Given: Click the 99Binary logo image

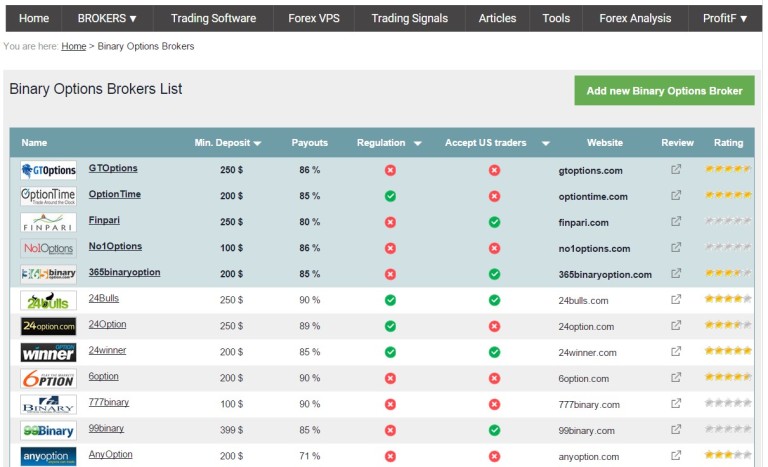Looking at the screenshot, I should [x=48, y=431].
